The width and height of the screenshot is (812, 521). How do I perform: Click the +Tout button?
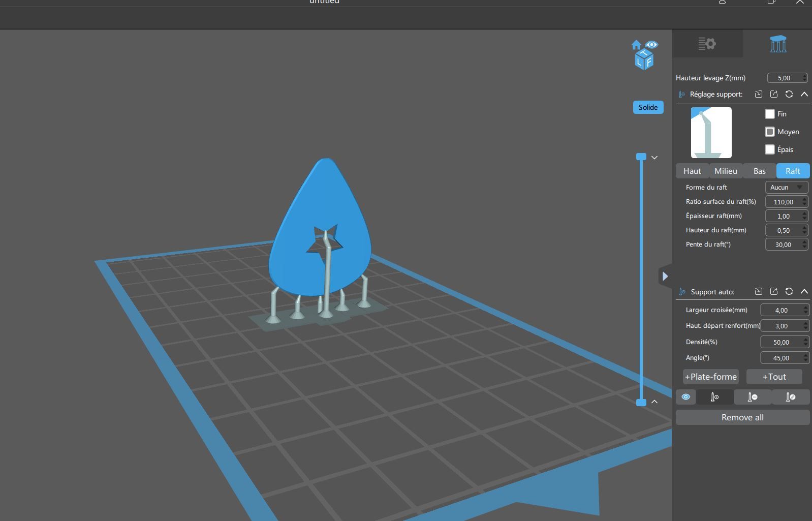pyautogui.click(x=774, y=377)
